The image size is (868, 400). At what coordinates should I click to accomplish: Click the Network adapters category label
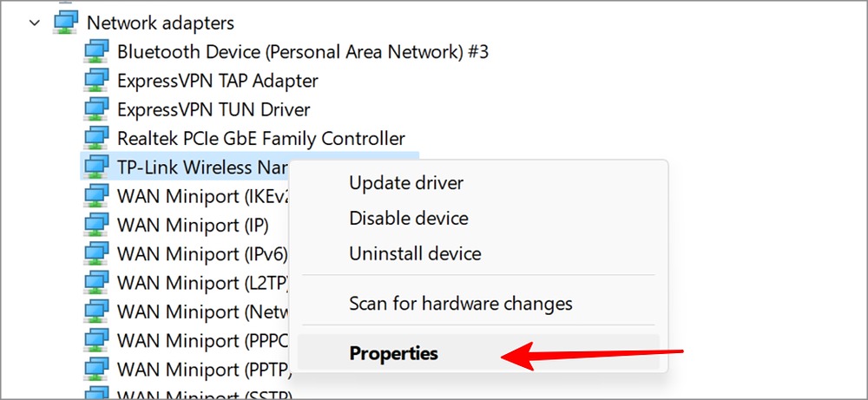click(161, 23)
